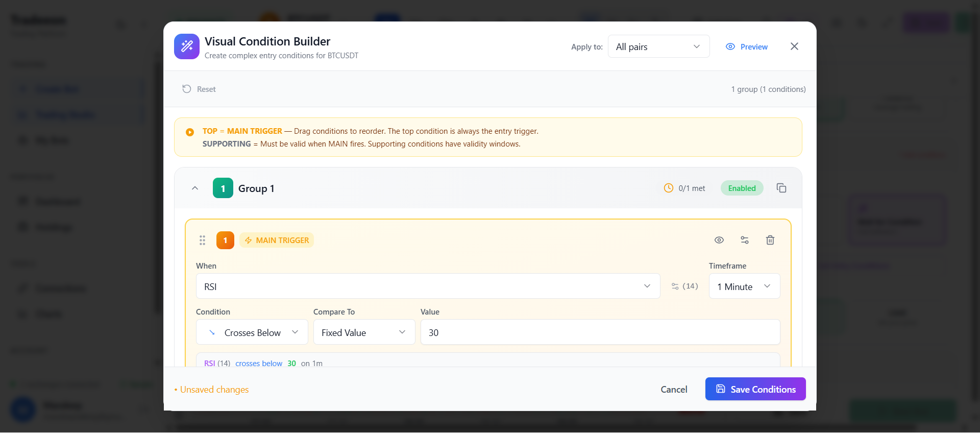Toggle visibility of the main trigger condition

tap(719, 240)
